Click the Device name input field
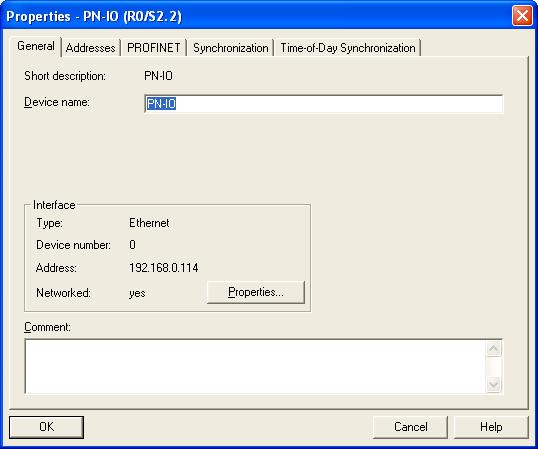The height and width of the screenshot is (449, 538). 324,104
